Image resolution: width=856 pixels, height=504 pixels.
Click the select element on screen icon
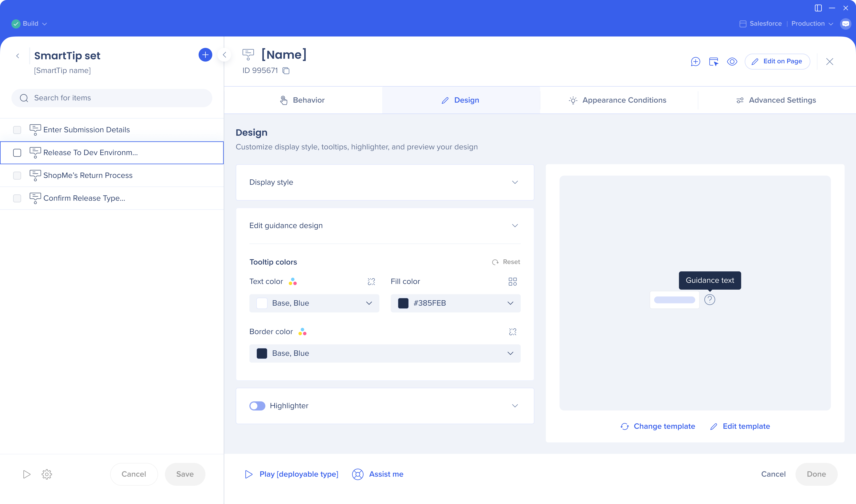pos(714,61)
